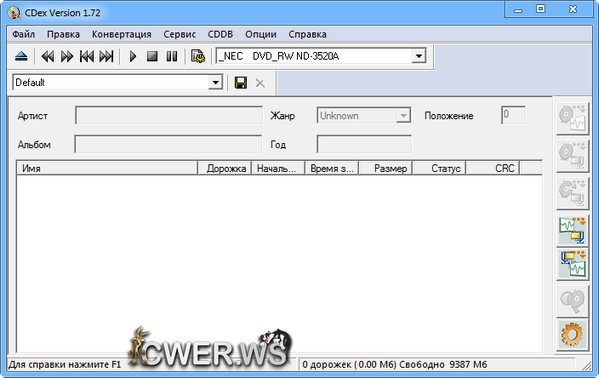Screen dimensions: 599x378
Task: Start playback with the play button
Action: point(133,57)
